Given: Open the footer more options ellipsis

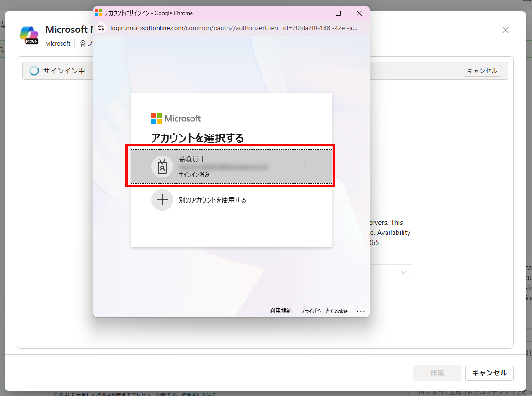Looking at the screenshot, I should [x=361, y=311].
